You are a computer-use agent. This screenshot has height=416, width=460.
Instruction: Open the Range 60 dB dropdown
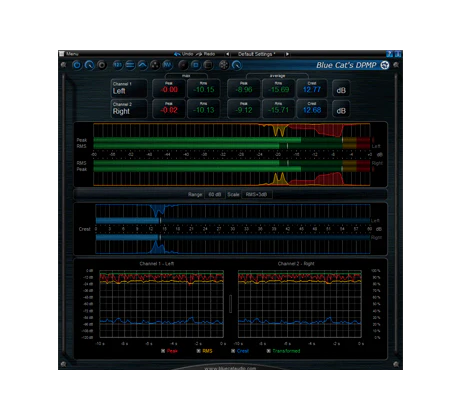coord(215,194)
